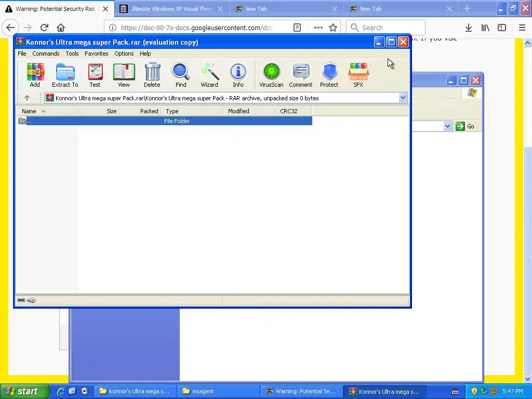The width and height of the screenshot is (532, 399).
Task: Open the Firefox page actions ellipsis
Action: pyautogui.click(x=318, y=28)
